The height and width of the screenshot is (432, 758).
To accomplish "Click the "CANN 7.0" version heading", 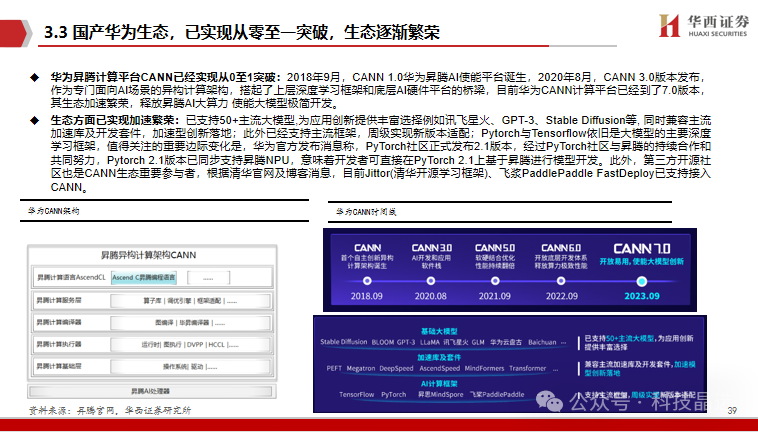I will (641, 249).
